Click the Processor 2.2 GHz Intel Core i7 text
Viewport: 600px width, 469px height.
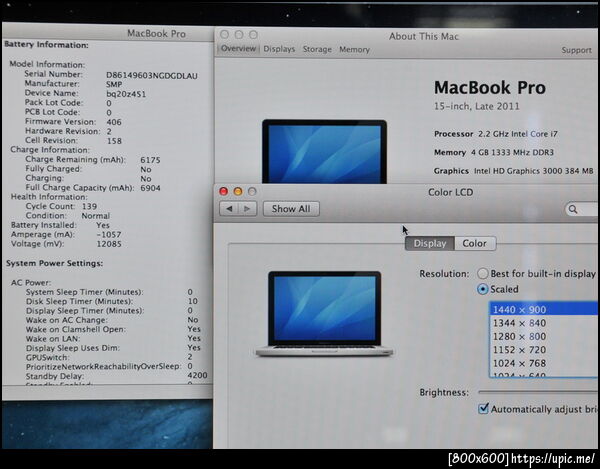496,134
